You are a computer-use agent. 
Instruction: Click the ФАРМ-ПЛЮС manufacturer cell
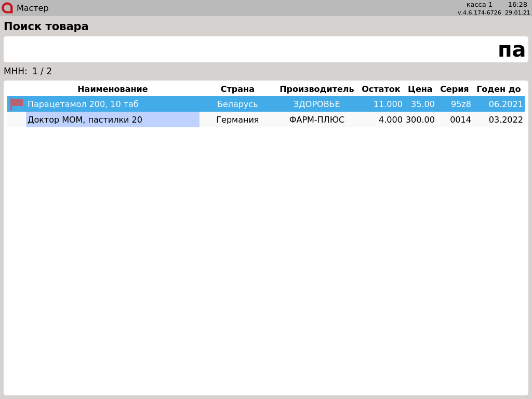click(x=316, y=119)
